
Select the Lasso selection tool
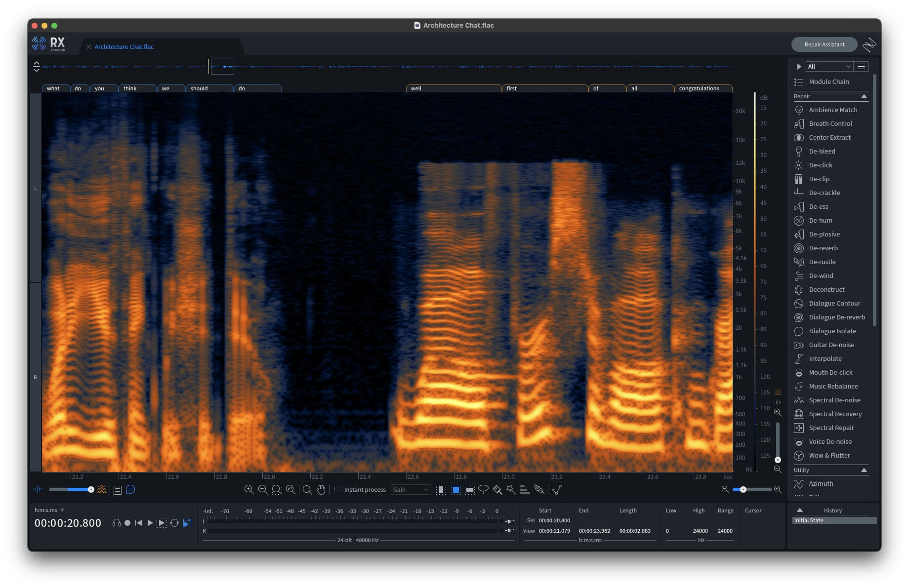click(x=483, y=489)
